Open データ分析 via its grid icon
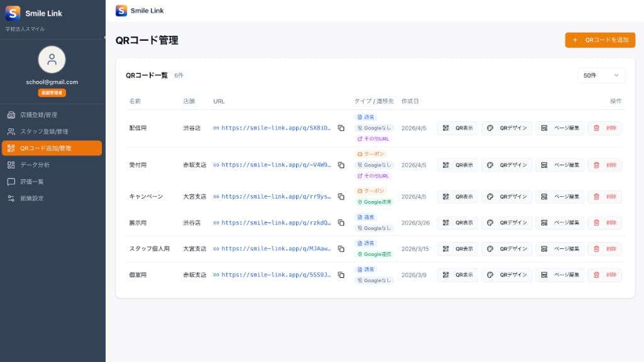644x362 pixels. coord(11,165)
